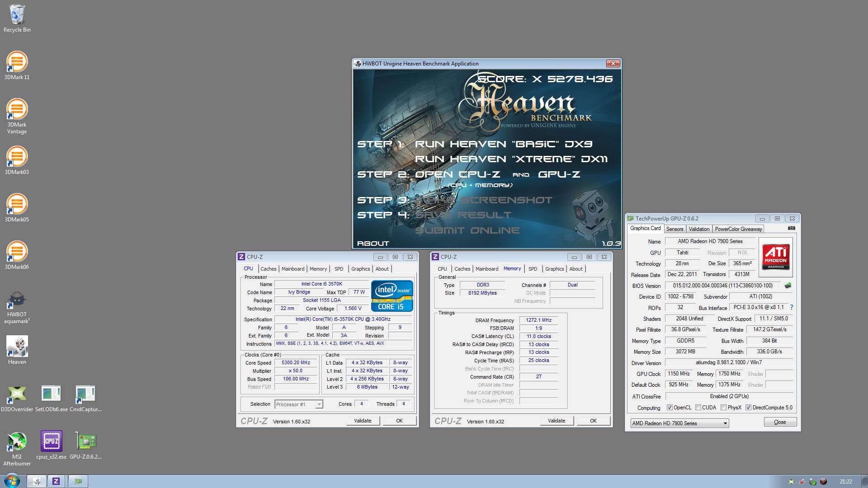Click the ATI Radeon logo in GPU-Z

[776, 257]
